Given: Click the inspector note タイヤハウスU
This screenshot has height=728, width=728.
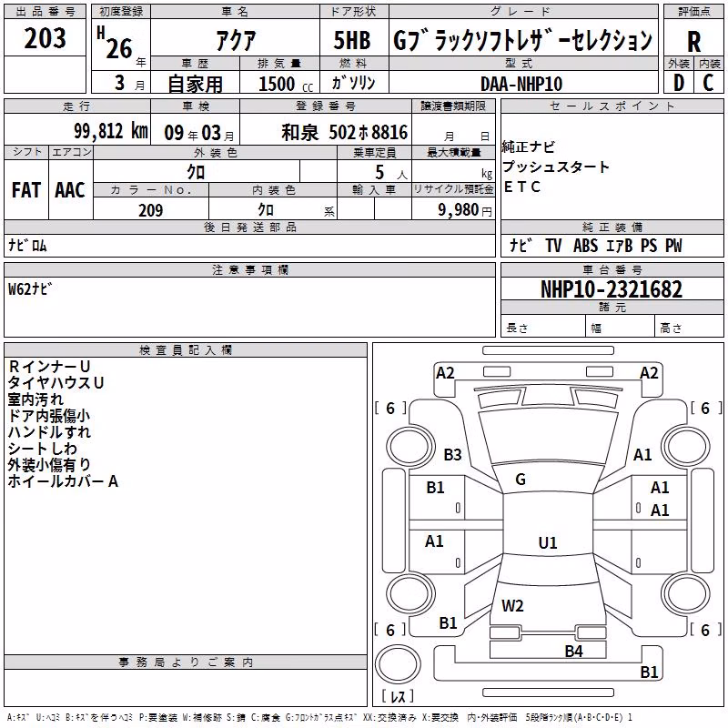Looking at the screenshot, I should click(56, 383).
